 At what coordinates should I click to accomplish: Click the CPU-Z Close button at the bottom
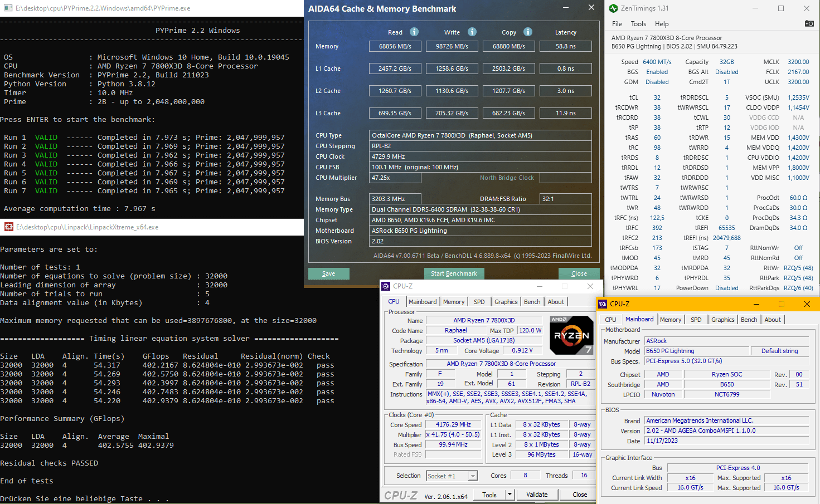point(580,495)
